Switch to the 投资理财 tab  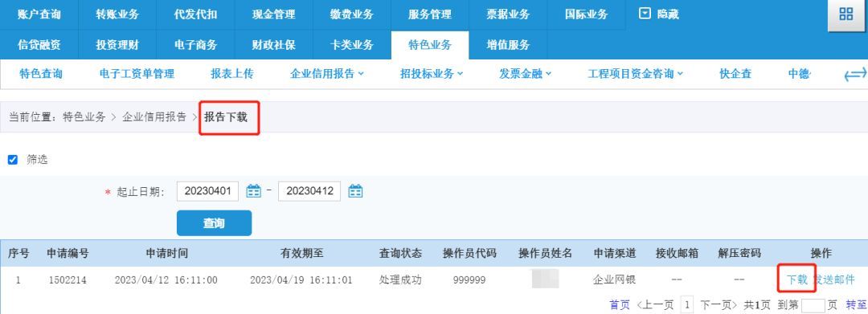click(117, 45)
